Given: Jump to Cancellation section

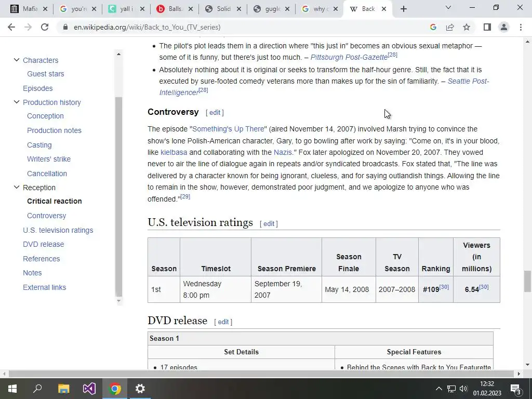Looking at the screenshot, I should click(x=47, y=174).
